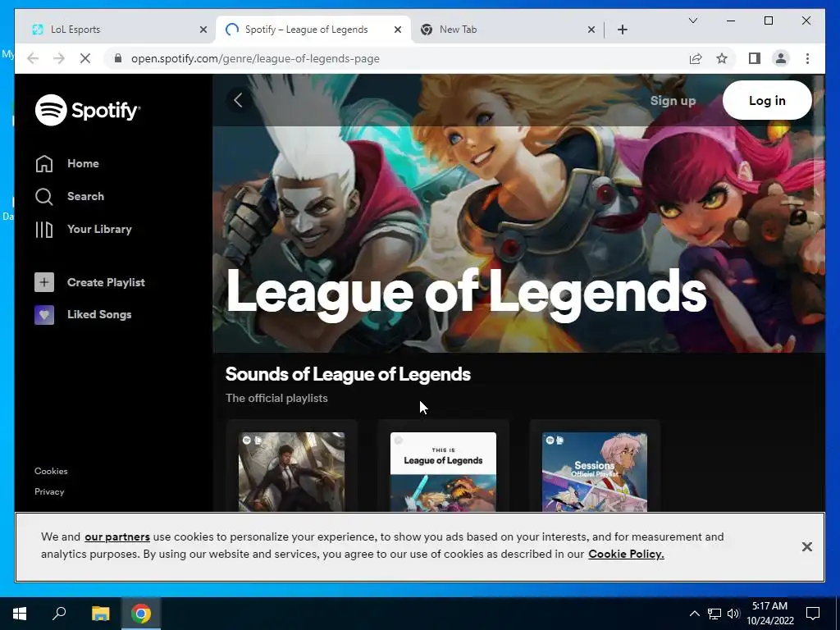Image resolution: width=840 pixels, height=630 pixels.
Task: Show hidden system tray icons
Action: point(694,614)
